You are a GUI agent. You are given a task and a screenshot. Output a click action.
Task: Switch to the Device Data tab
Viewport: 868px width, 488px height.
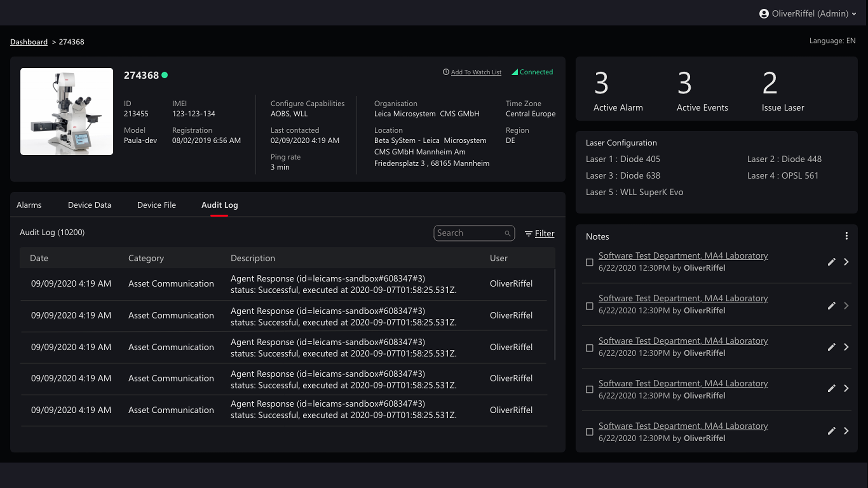pos(89,205)
